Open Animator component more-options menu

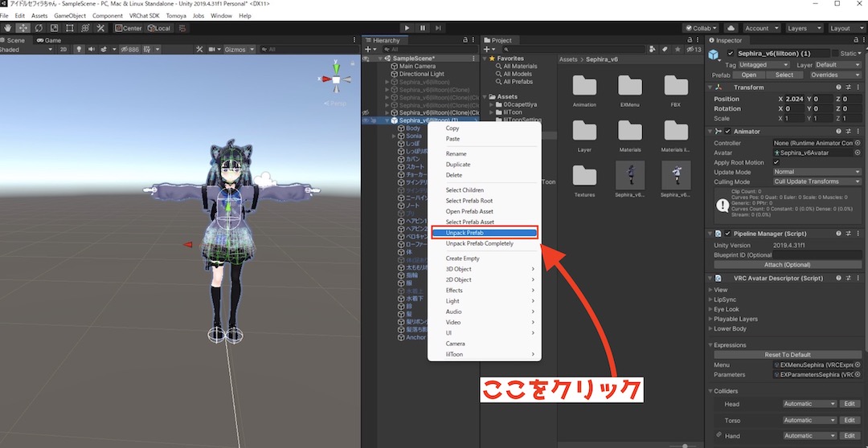point(858,132)
